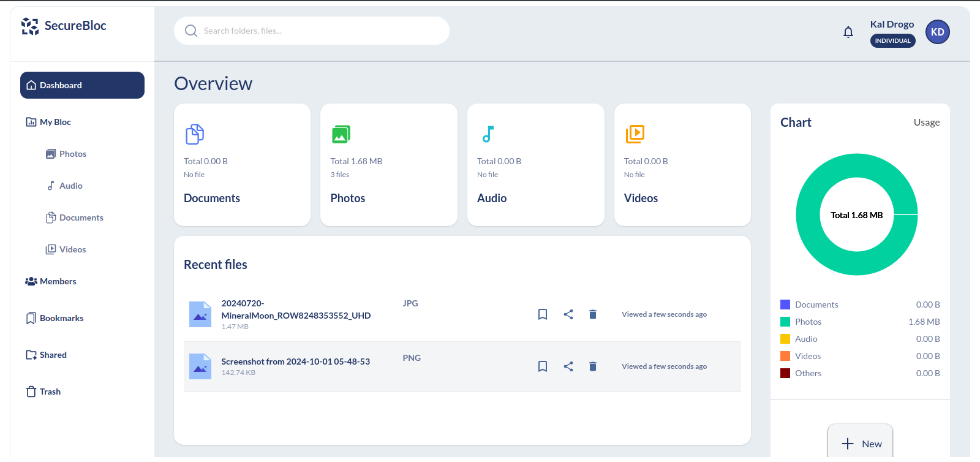Bookmark the MineralMoon JPG file
This screenshot has width=980, height=462.
(542, 314)
